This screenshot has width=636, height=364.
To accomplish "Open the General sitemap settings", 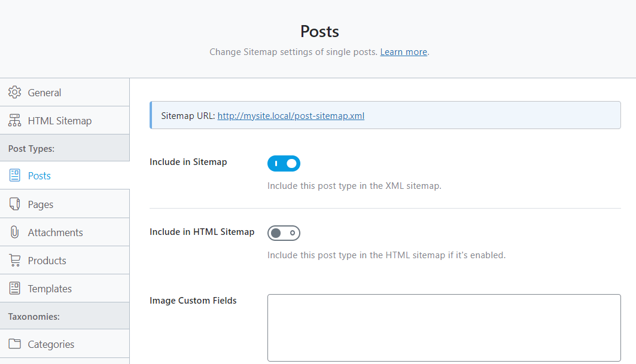I will click(44, 92).
